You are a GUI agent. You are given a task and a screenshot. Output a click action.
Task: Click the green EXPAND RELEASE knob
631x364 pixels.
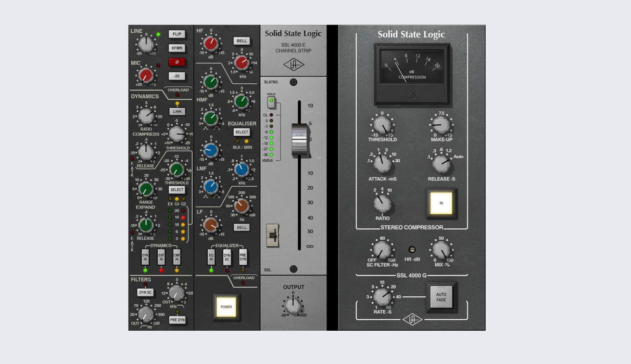tap(146, 225)
